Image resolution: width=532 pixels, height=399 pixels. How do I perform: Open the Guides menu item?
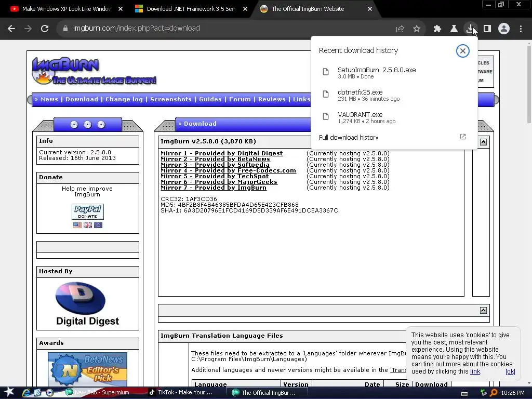pyautogui.click(x=210, y=99)
